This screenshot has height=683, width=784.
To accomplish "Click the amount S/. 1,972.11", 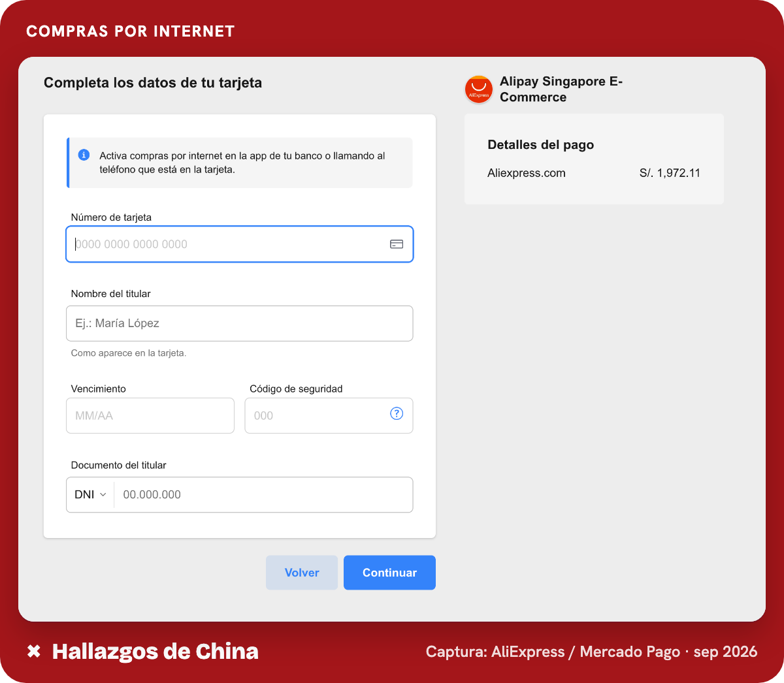I will coord(670,173).
